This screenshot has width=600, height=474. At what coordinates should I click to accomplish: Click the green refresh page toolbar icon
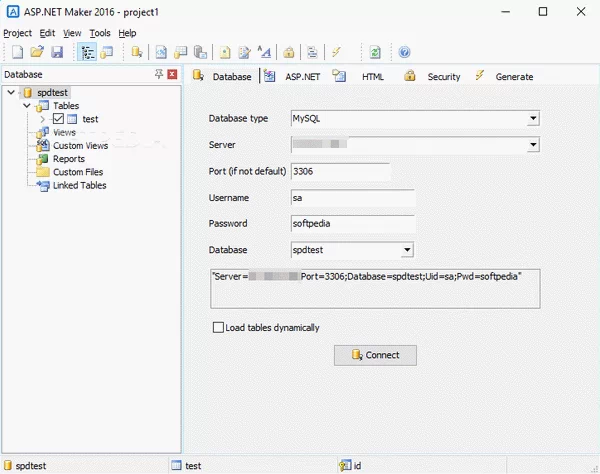pyautogui.click(x=375, y=52)
